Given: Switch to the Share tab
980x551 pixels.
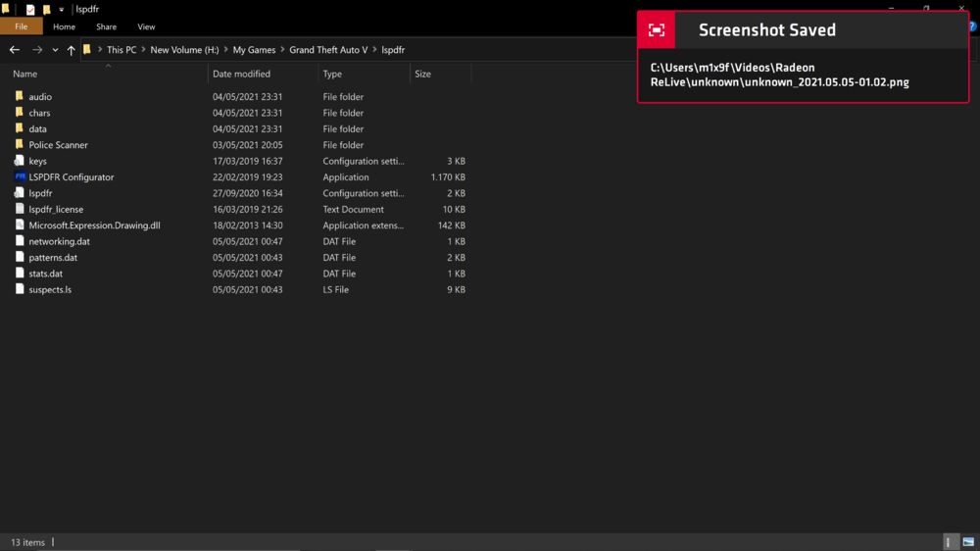Looking at the screenshot, I should 106,26.
